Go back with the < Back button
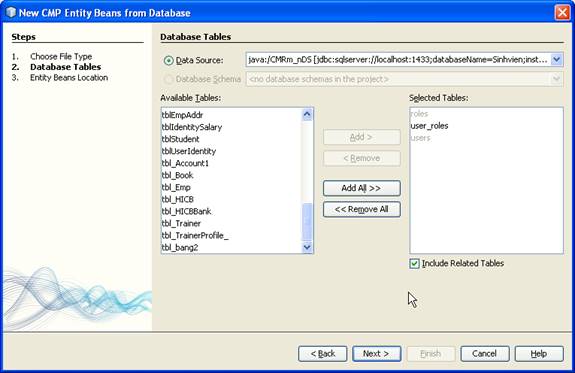The image size is (575, 373). 323,354
